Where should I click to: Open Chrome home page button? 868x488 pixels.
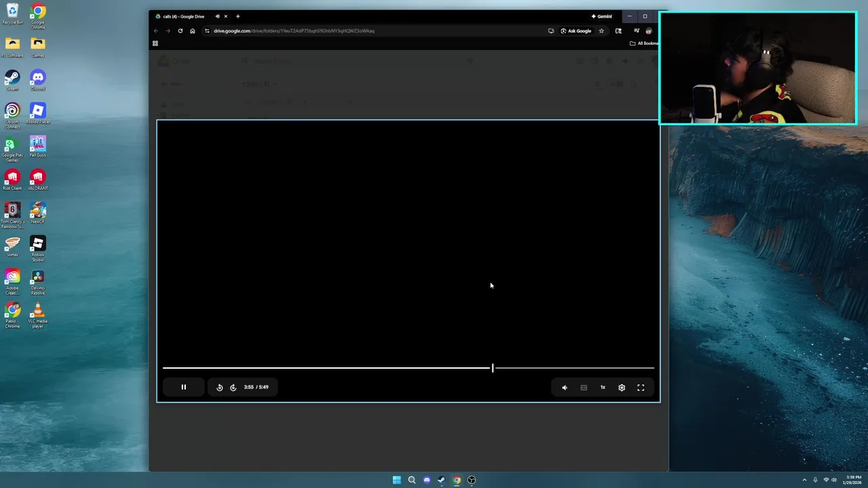193,30
